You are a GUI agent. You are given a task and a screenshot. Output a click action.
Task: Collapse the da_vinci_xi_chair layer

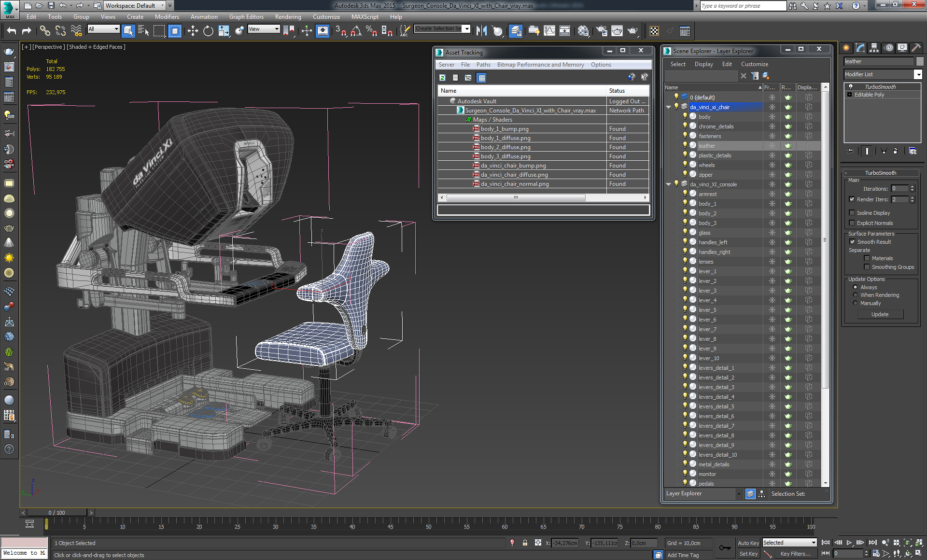669,107
